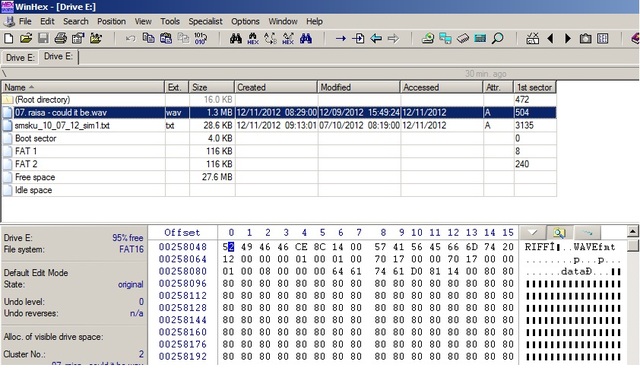Click the magnifying glass Analyze icon

498,38
